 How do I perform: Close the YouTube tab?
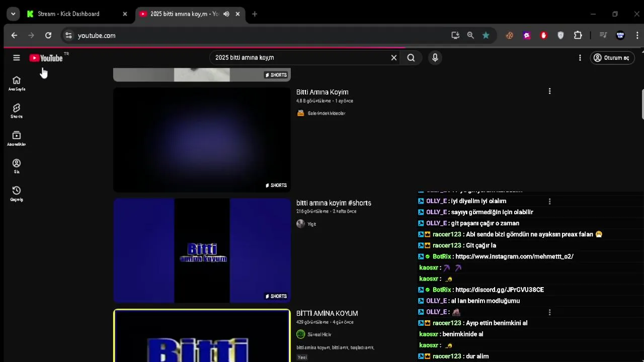click(237, 14)
